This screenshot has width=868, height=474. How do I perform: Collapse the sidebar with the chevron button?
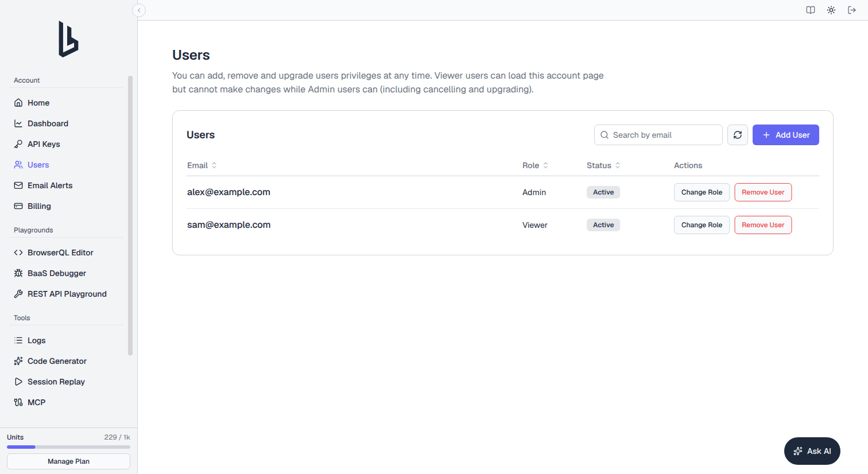[139, 10]
